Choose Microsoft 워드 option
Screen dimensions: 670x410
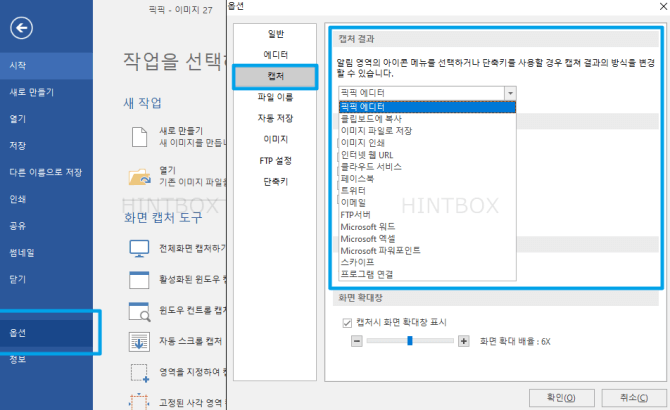click(x=427, y=226)
